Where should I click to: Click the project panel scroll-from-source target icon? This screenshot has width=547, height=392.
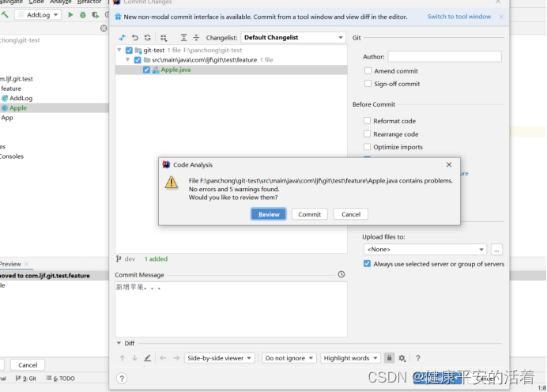pyautogui.click(x=104, y=28)
